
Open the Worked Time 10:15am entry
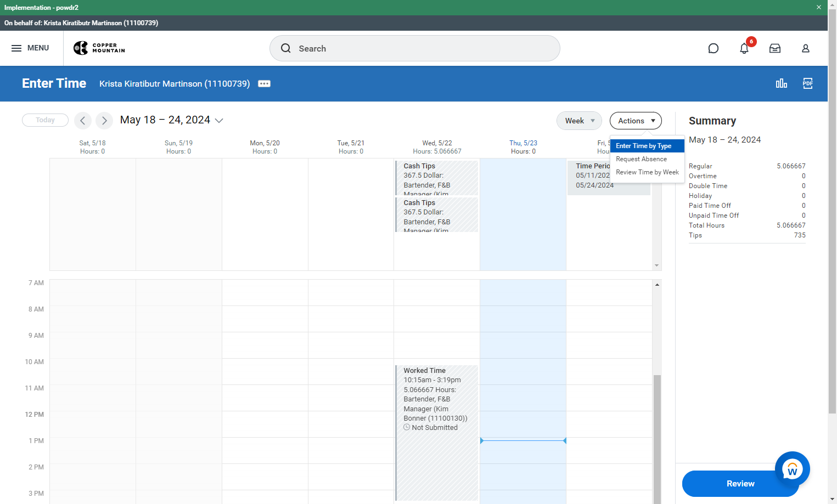437,433
